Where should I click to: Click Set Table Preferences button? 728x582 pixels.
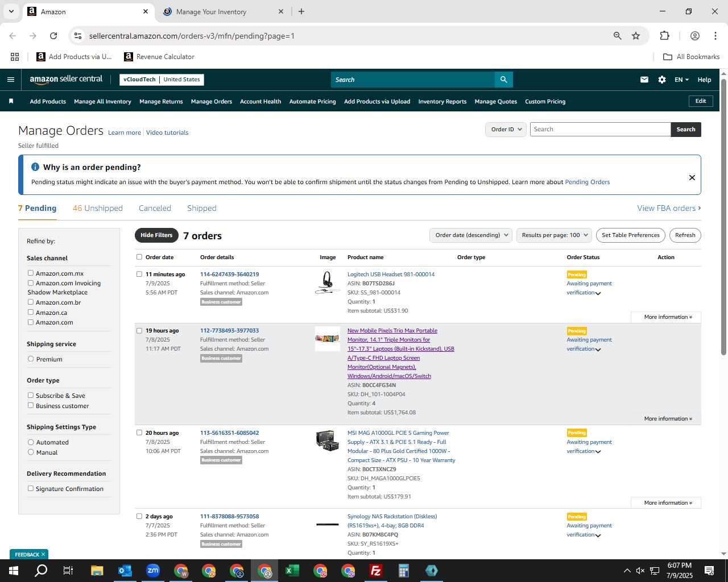(631, 235)
